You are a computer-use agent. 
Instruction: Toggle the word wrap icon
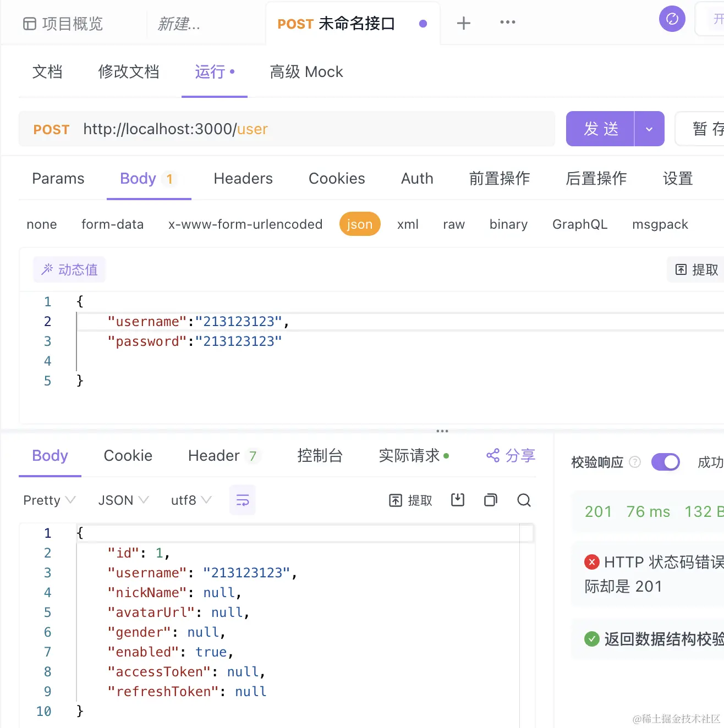click(243, 500)
